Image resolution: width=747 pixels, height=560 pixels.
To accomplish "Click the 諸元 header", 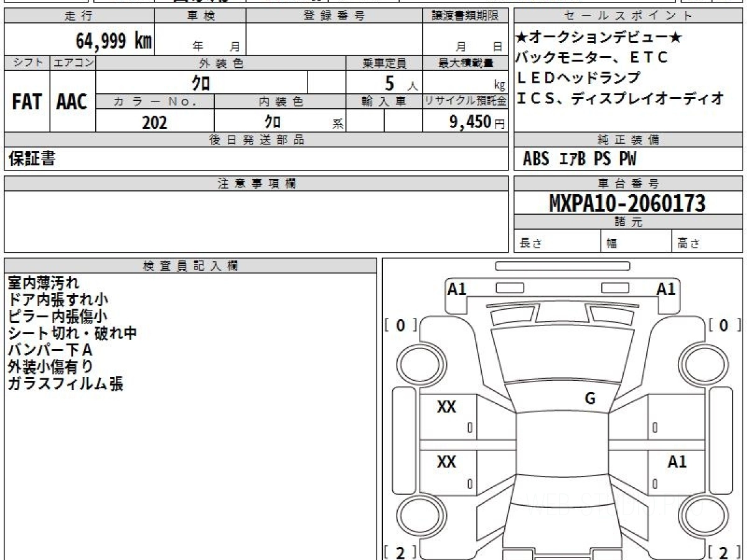I will point(628,222).
